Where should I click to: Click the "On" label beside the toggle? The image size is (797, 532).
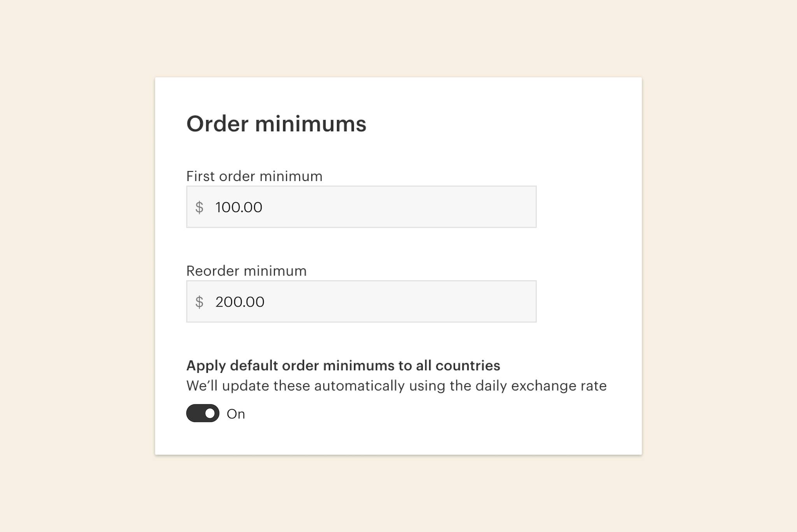(236, 414)
